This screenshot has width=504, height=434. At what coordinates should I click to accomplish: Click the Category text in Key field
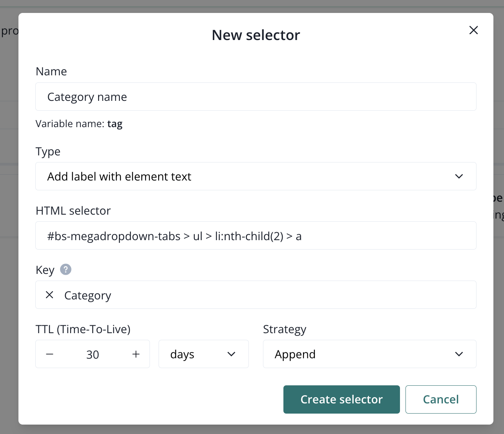point(88,295)
